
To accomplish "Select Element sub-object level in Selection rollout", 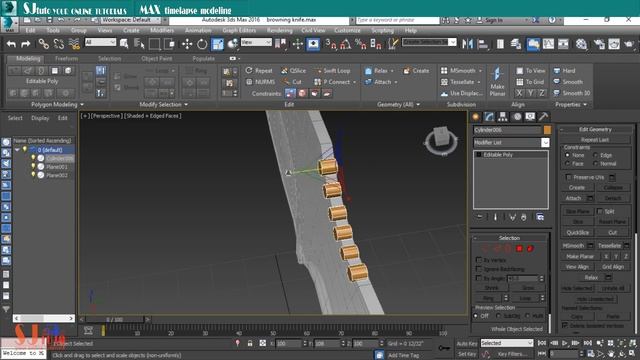I will (530, 248).
